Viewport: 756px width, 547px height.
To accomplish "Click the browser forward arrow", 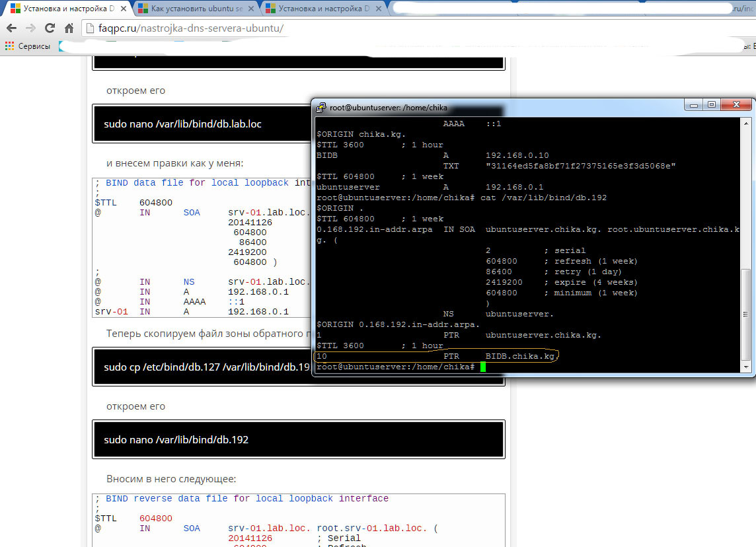I will click(x=30, y=28).
